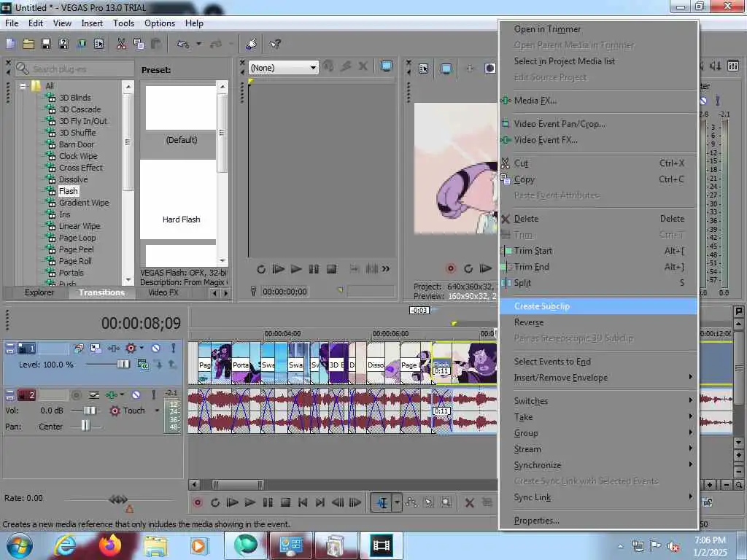The image size is (747, 560).
Task: Click the Open folder icon in toolbar
Action: pos(28,44)
